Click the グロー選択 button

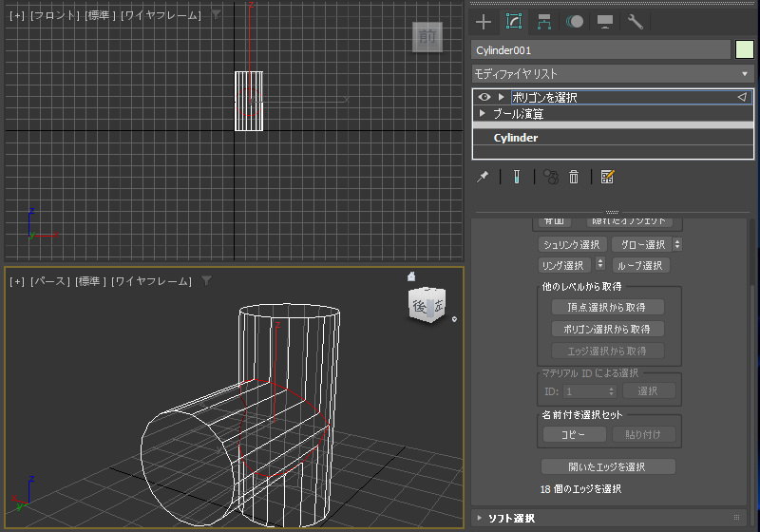pyautogui.click(x=642, y=245)
